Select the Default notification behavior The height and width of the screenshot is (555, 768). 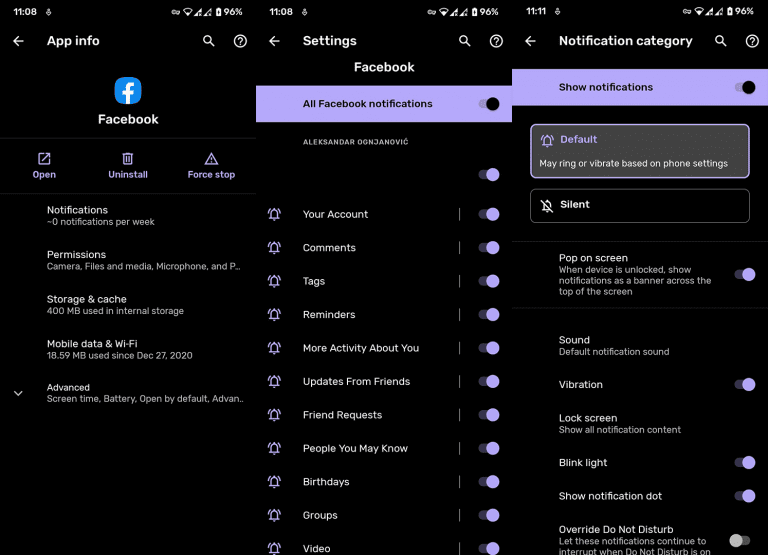tap(640, 151)
